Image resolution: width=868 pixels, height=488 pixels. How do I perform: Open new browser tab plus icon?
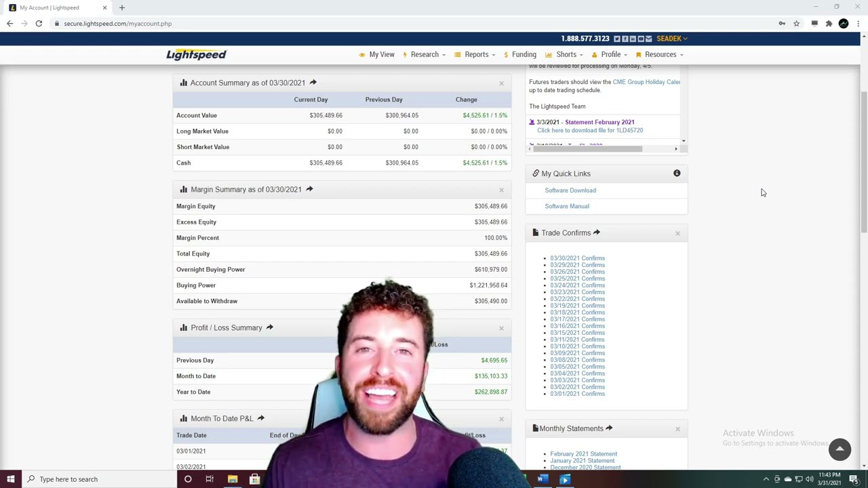click(122, 7)
